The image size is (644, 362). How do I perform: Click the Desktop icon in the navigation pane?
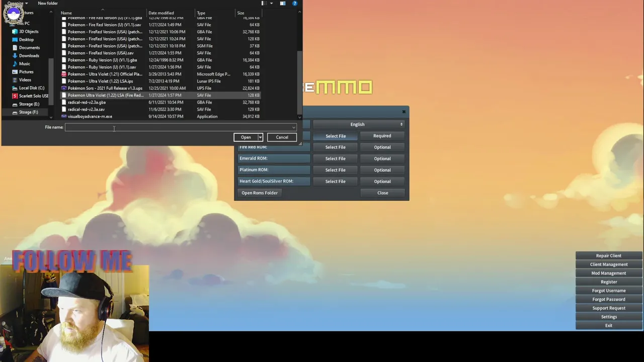point(15,40)
